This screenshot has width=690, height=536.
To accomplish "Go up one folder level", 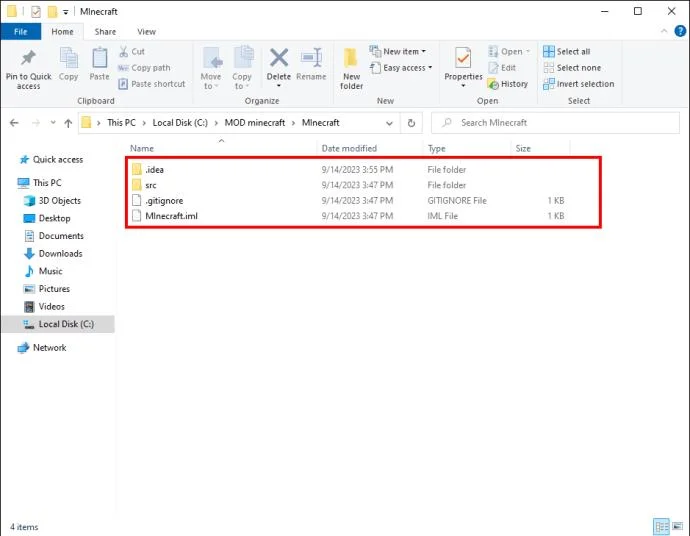I will 68,123.
